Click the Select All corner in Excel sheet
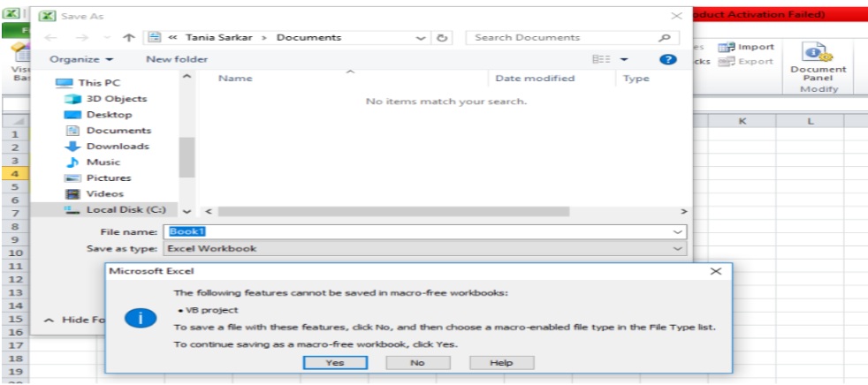The height and width of the screenshot is (385, 868). (15, 121)
